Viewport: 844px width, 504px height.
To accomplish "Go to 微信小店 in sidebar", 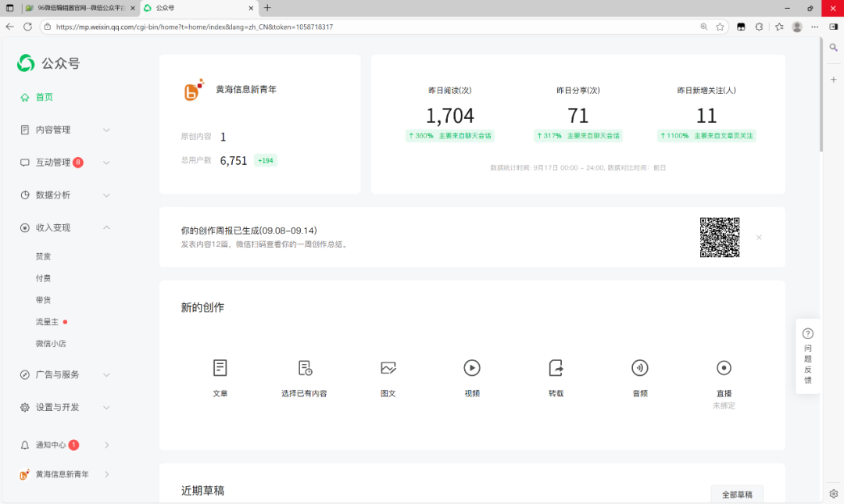I will [51, 344].
